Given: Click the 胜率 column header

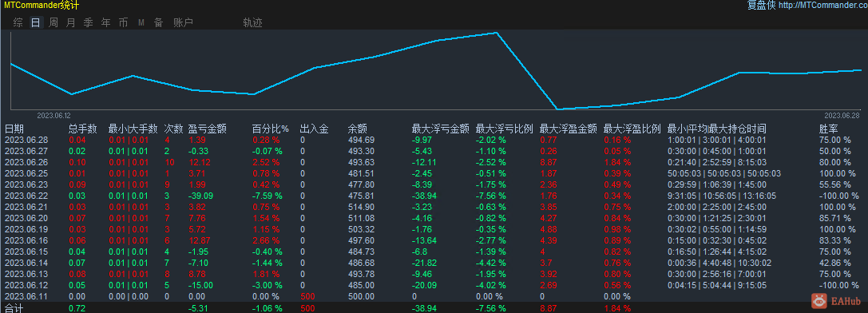Looking at the screenshot, I should pos(829,129).
